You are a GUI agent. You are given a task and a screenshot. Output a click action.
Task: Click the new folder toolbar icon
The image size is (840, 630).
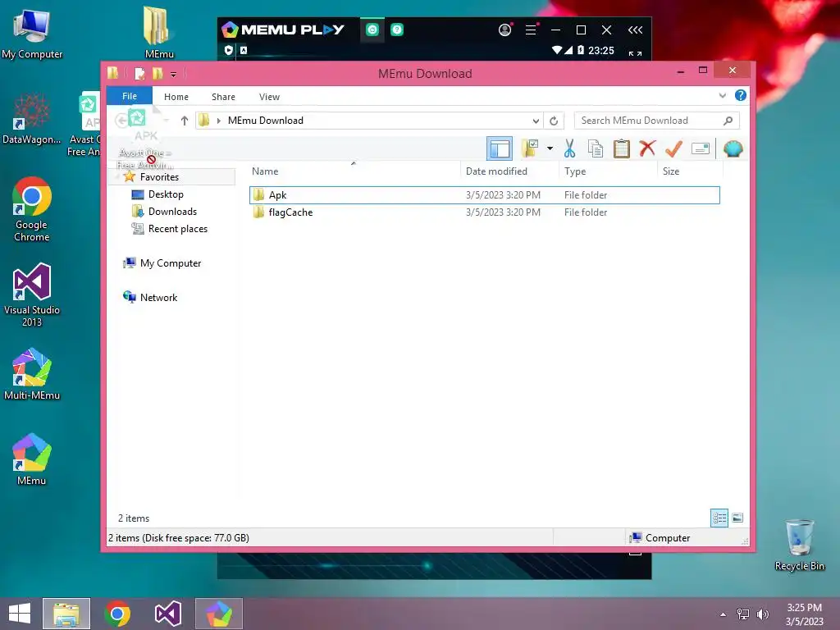[529, 148]
